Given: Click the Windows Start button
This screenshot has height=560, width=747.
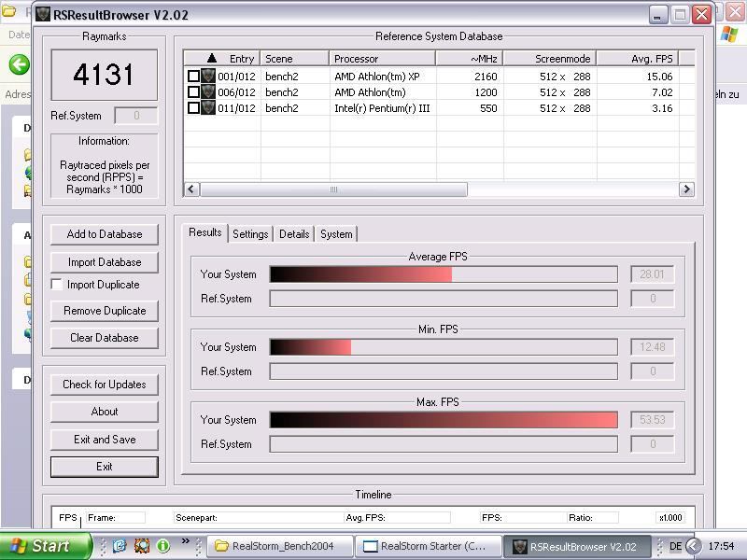Looking at the screenshot, I should click(45, 546).
